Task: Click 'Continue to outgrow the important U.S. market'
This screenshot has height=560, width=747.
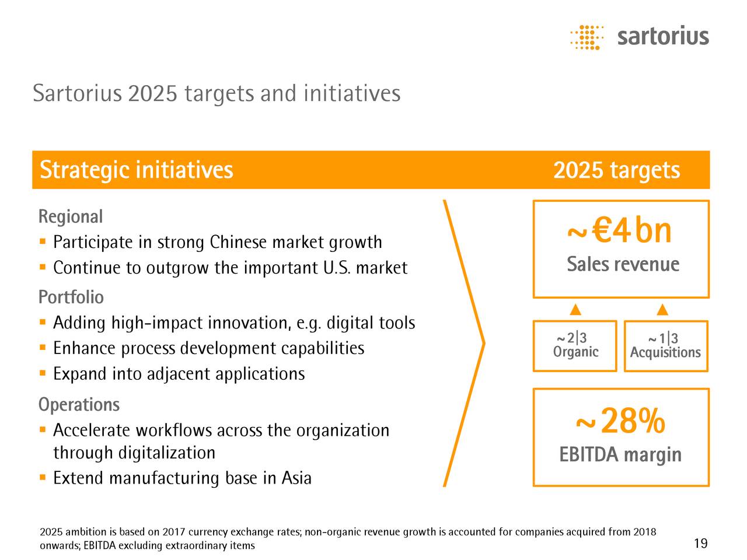Action: [230, 268]
